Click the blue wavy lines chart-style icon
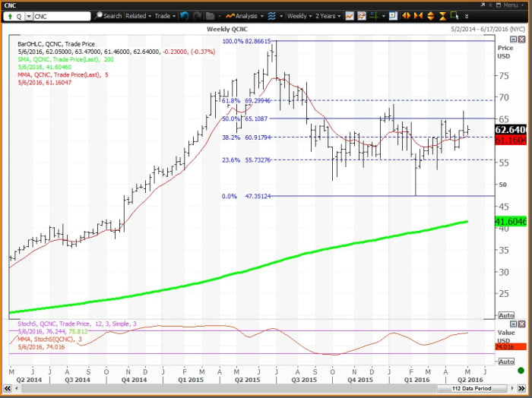Image resolution: width=532 pixels, height=398 pixels. click(x=272, y=16)
